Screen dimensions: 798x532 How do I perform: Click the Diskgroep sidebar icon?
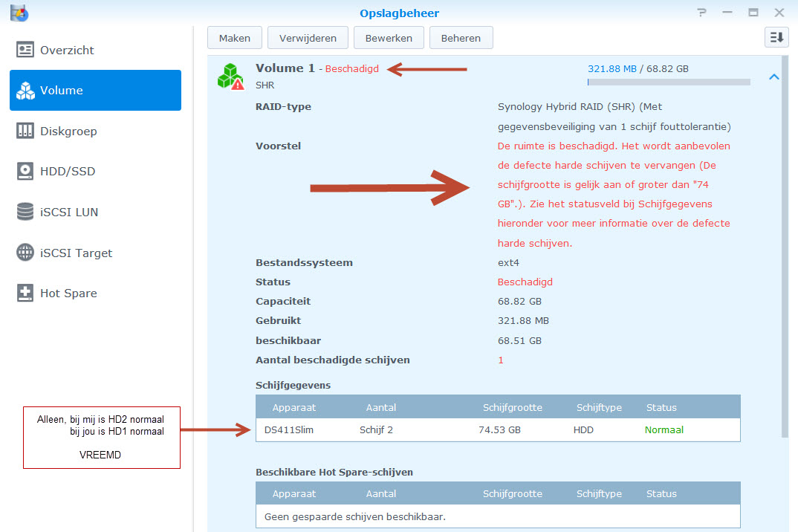[x=25, y=131]
